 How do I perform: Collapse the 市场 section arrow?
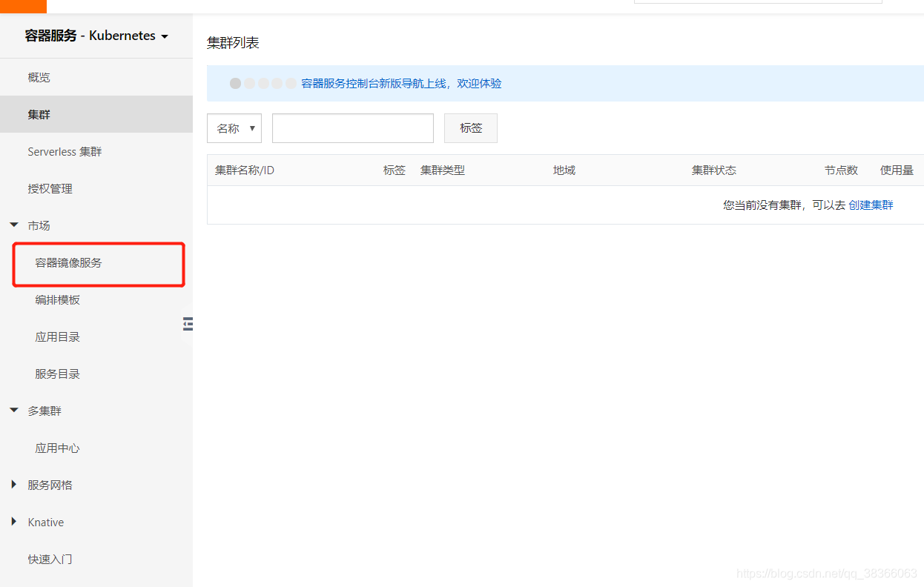[13, 225]
